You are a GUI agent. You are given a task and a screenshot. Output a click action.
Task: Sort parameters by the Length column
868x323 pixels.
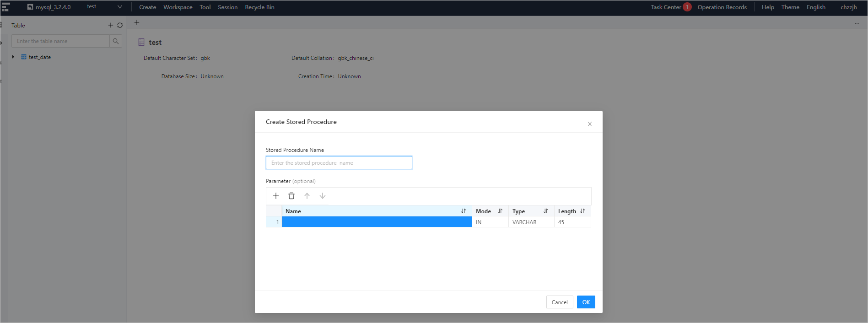(x=582, y=211)
